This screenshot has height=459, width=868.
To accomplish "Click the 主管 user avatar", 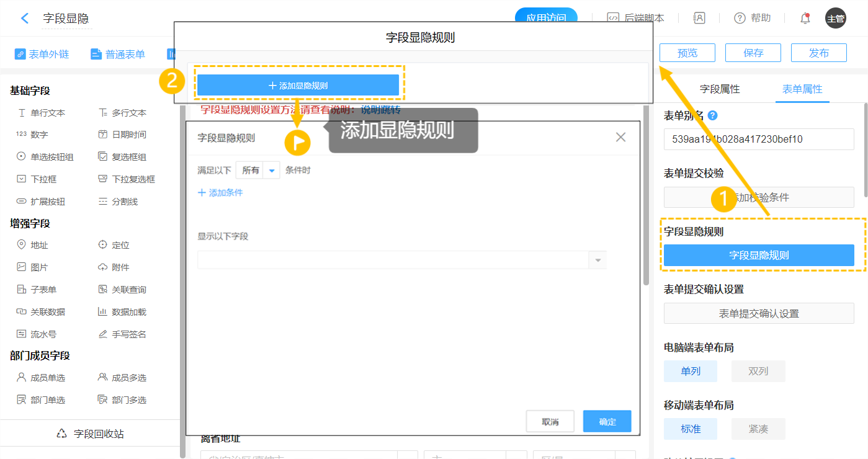I will [835, 18].
